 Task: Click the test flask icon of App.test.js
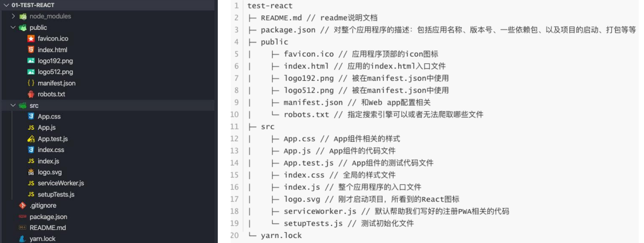pos(31,139)
